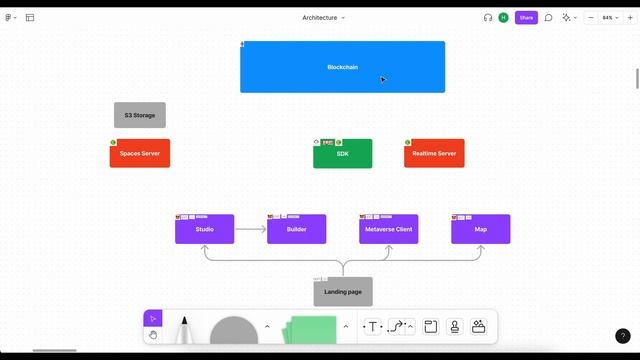Activate the Text tool
Viewport: 640px width, 360px height.
[373, 327]
